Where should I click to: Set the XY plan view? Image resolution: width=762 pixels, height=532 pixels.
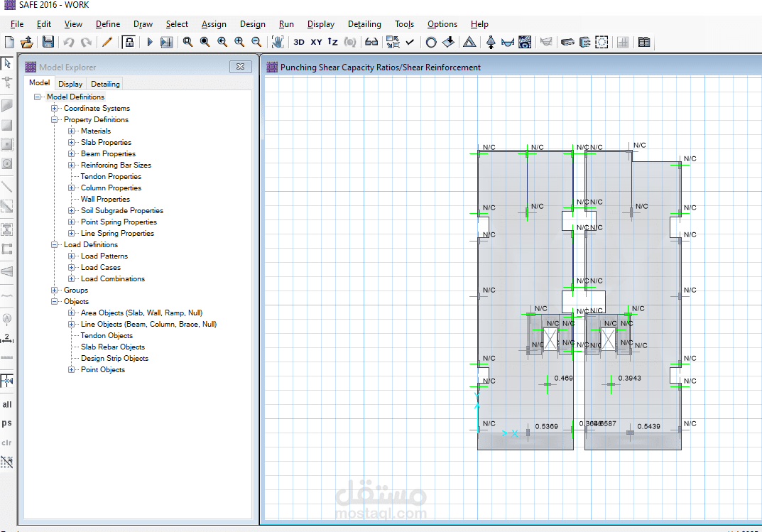316,43
